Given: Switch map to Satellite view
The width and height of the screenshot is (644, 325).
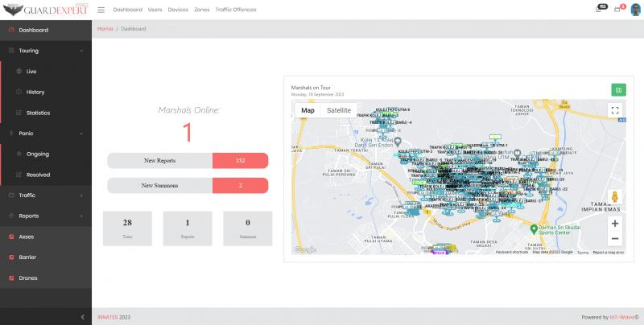Looking at the screenshot, I should (338, 110).
